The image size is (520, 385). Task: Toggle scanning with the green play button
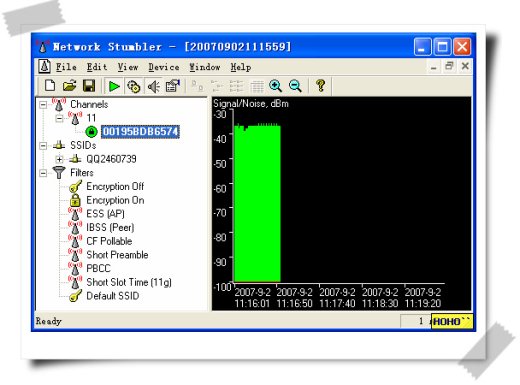coord(114,86)
